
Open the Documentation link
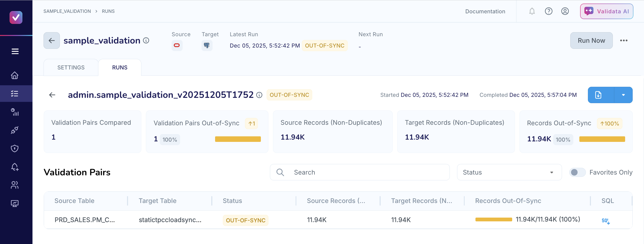pos(485,11)
